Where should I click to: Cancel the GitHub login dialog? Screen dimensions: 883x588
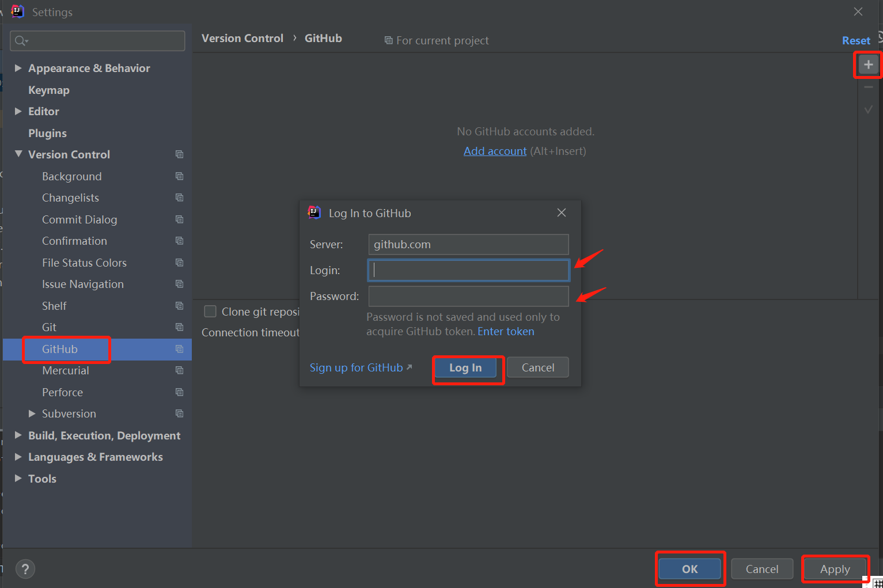pos(538,367)
